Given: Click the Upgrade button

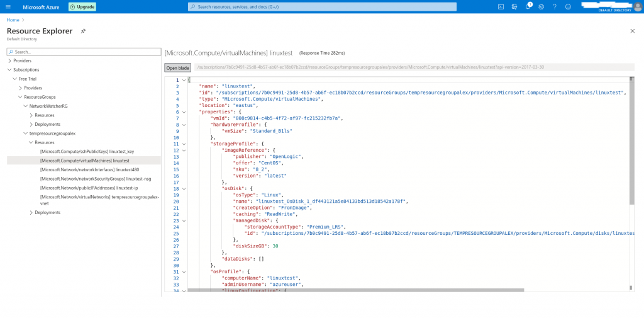Looking at the screenshot, I should click(x=82, y=7).
